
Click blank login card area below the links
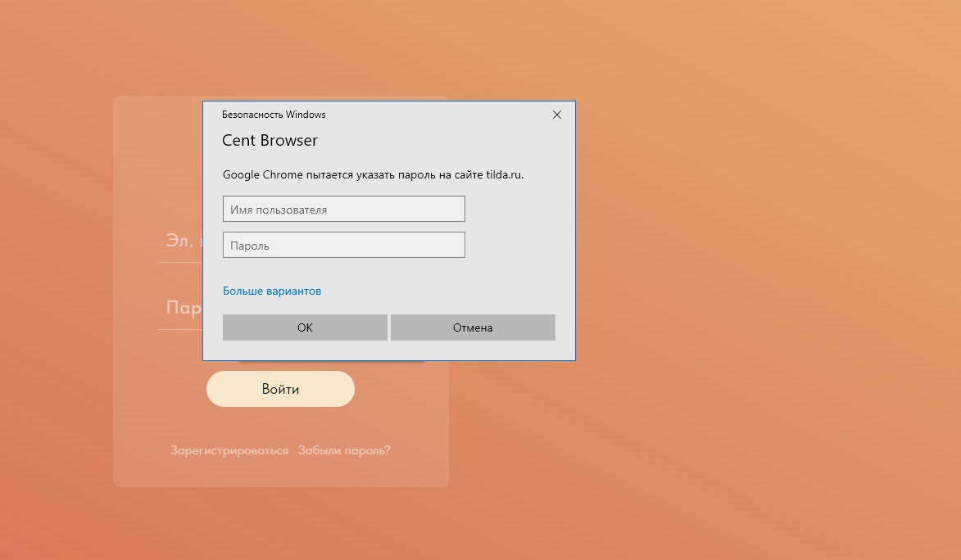click(x=280, y=473)
